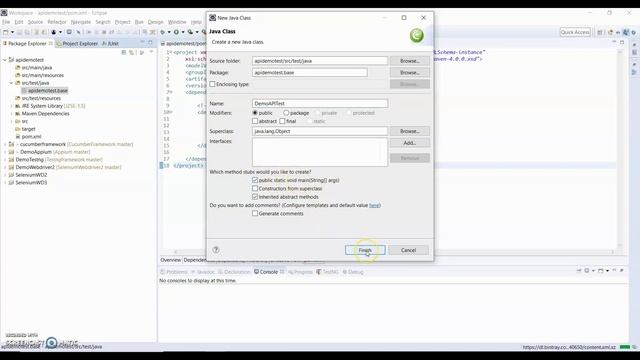Viewport: 640px width, 360px height.
Task: Collapse the apidemotest project tree
Action: pyautogui.click(x=5, y=60)
